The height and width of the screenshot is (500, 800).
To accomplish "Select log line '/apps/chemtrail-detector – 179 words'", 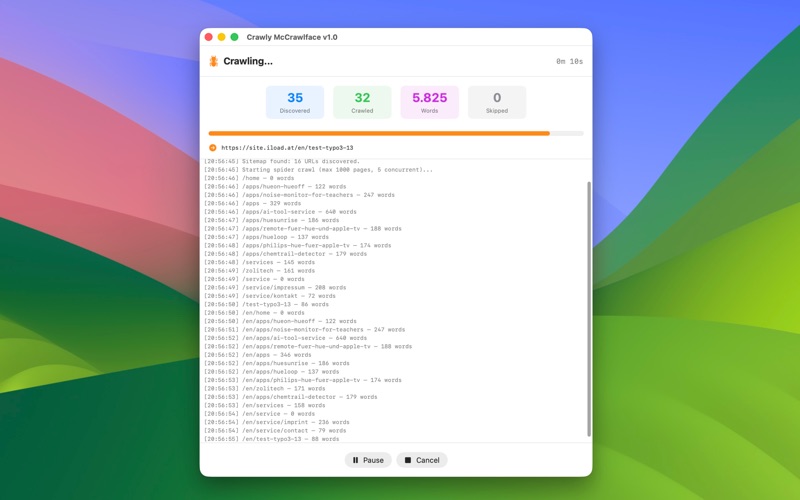I will (x=286, y=254).
